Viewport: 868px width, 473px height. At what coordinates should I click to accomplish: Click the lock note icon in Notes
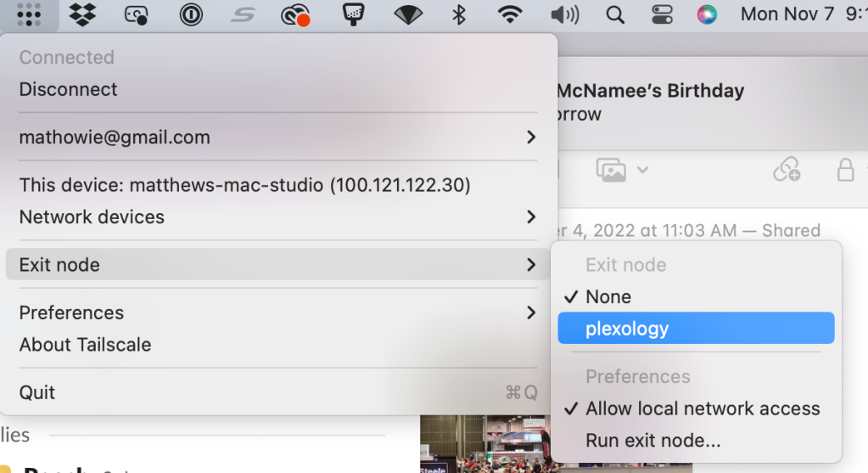[x=845, y=170]
